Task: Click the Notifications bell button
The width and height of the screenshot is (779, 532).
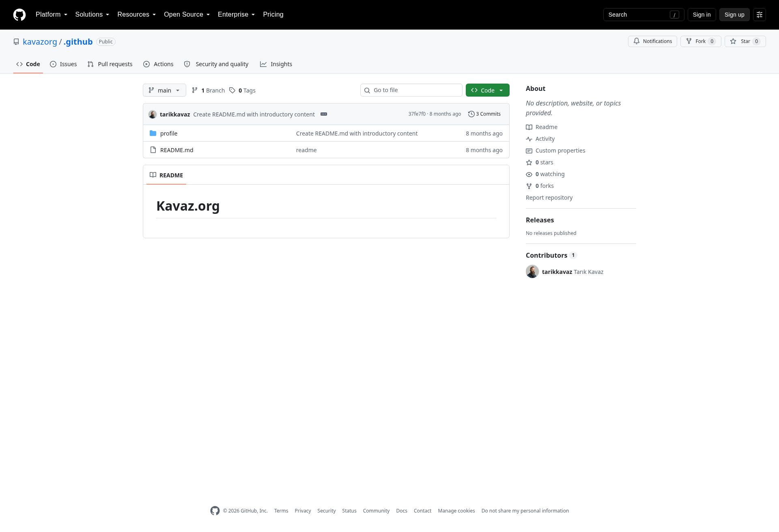Action: [652, 41]
